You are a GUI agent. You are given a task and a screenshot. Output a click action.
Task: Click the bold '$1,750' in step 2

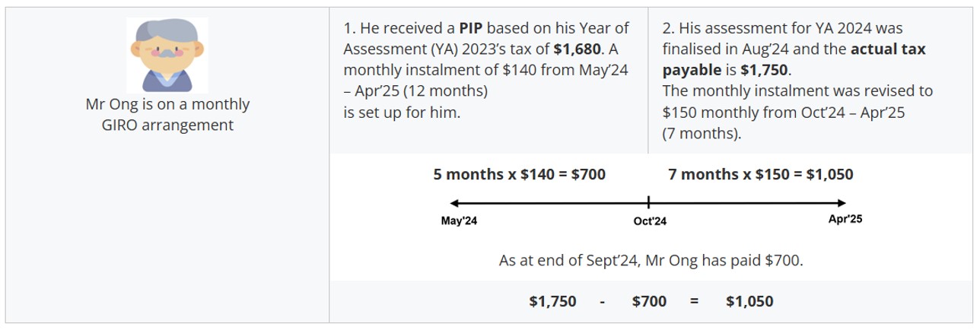764,71
